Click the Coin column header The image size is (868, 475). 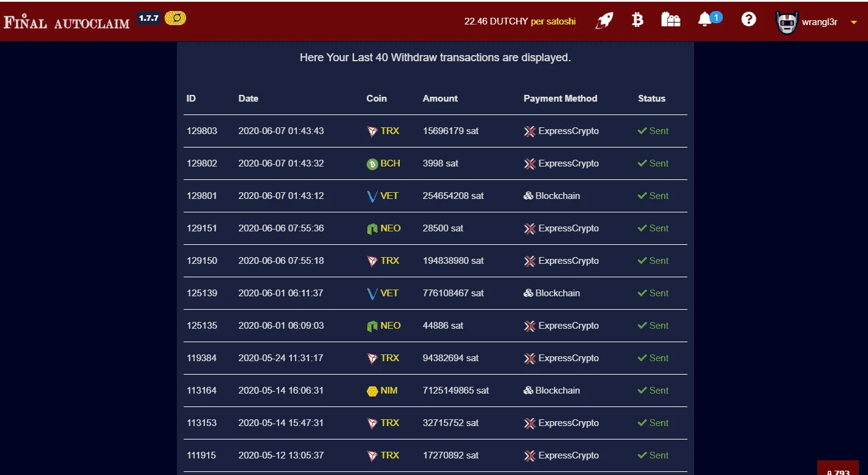coord(376,98)
